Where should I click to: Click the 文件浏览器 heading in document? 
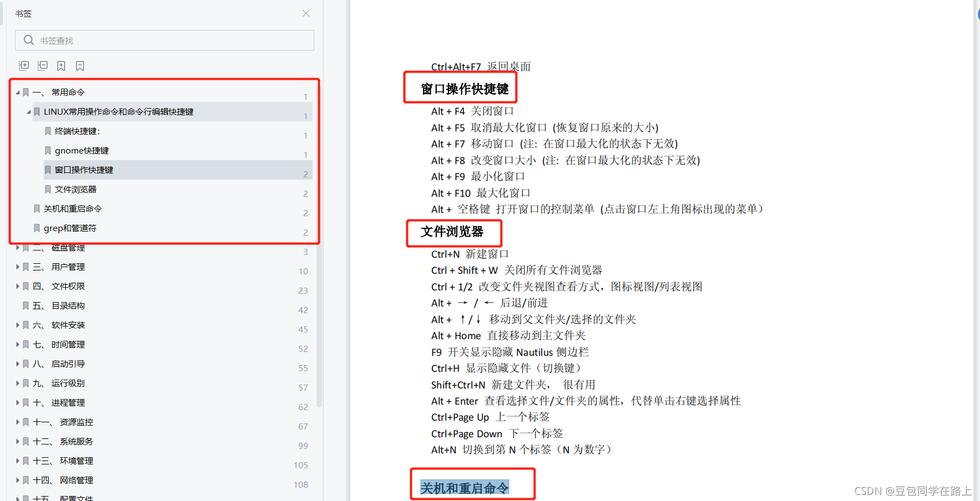coord(452,232)
